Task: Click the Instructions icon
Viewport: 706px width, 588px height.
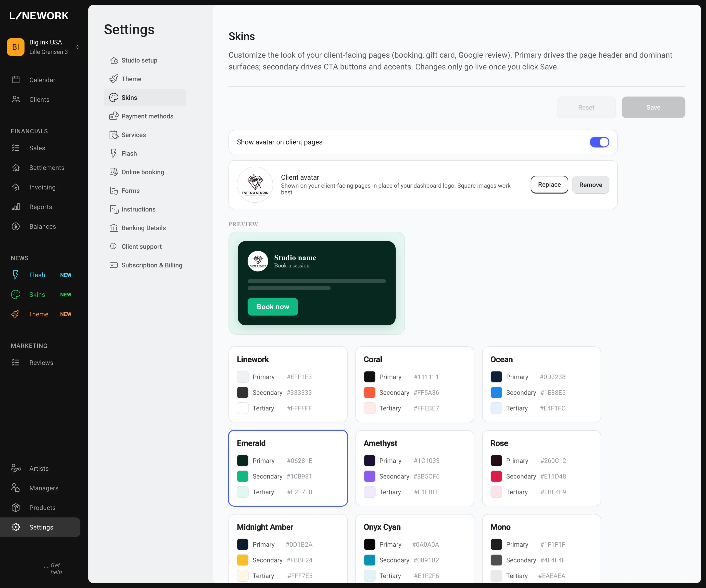Action: (x=114, y=209)
